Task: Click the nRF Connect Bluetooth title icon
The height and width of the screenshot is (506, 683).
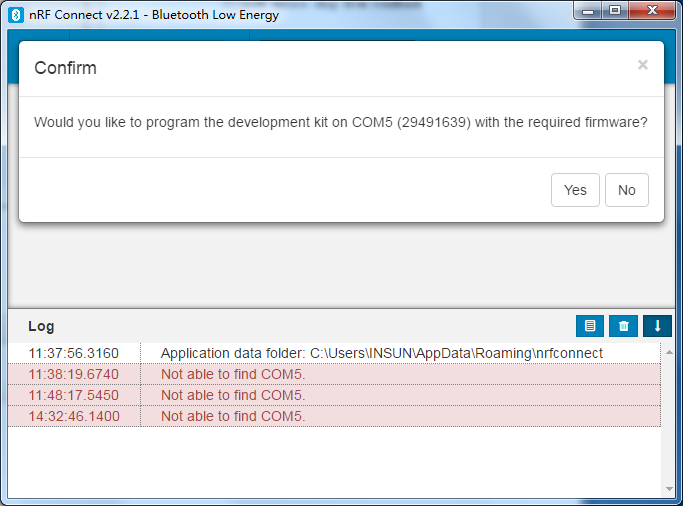Action: 16,15
